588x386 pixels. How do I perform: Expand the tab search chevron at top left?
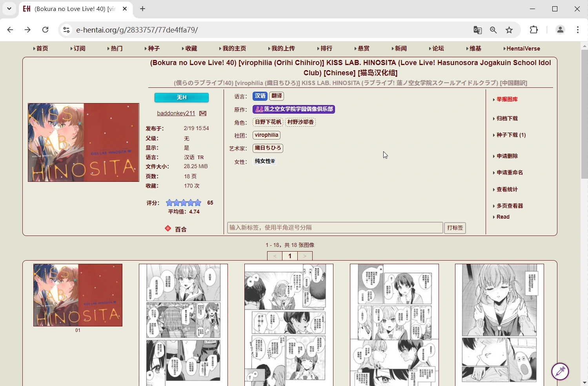click(x=9, y=9)
